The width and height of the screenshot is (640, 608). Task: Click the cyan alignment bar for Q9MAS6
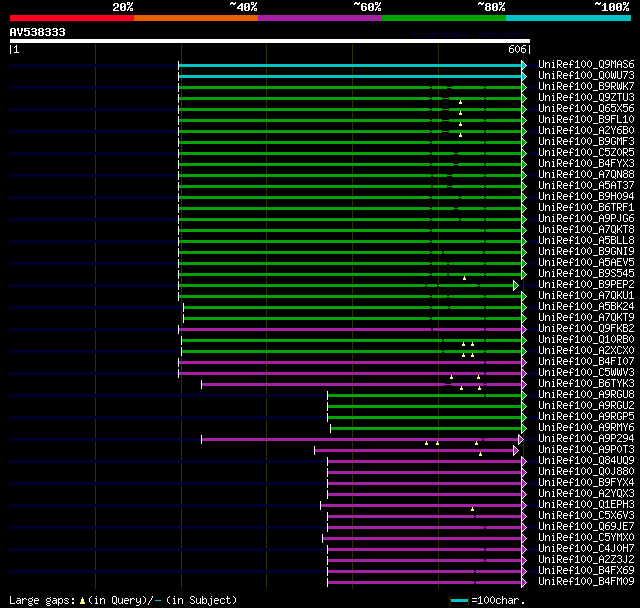click(x=350, y=65)
